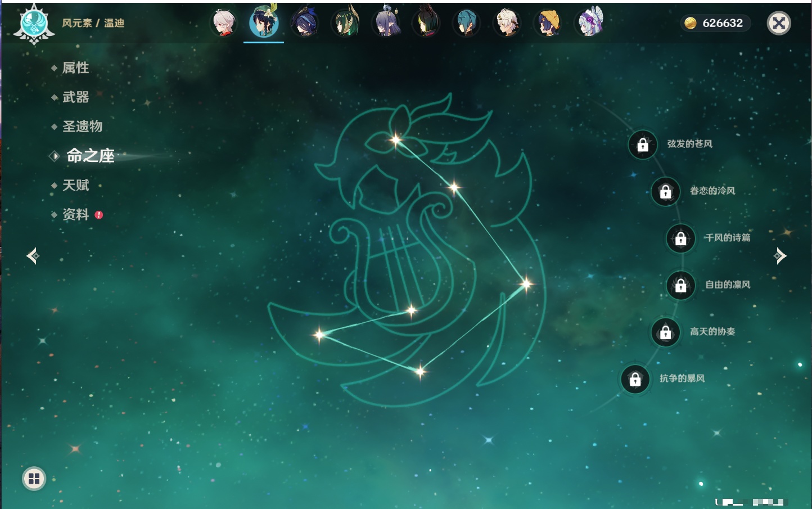Go to the 圣遗物 artifacts tab
812x509 pixels.
coord(82,127)
